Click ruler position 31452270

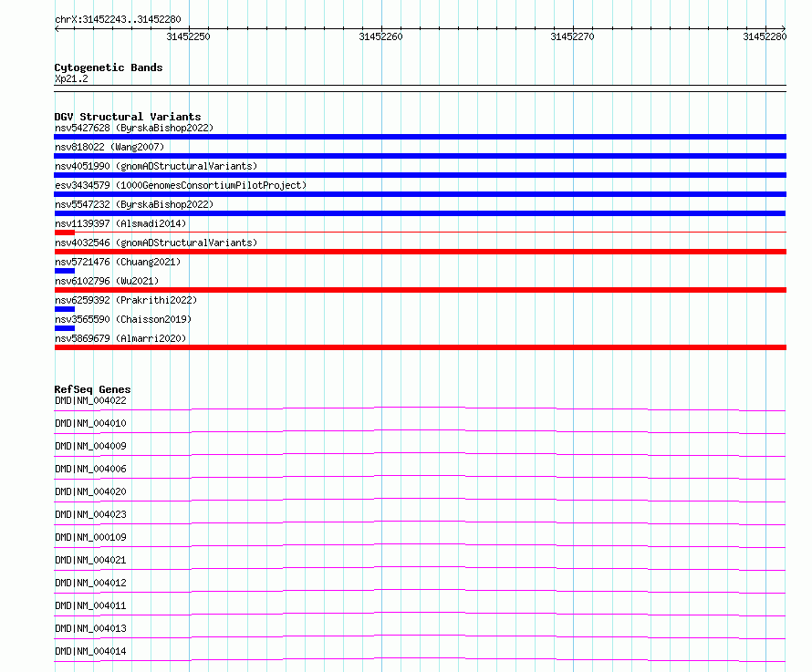pyautogui.click(x=572, y=36)
